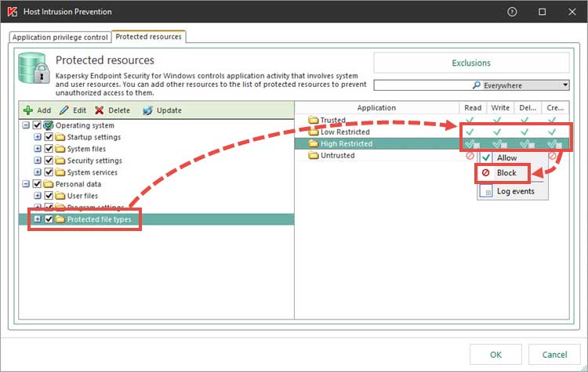
Task: Collapse the Operating system node
Action: click(26, 125)
